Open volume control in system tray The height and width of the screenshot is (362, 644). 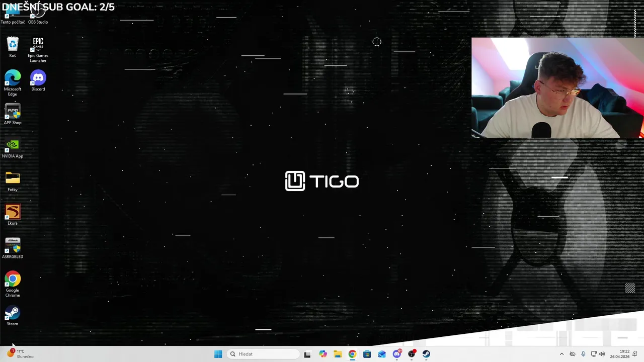(602, 354)
